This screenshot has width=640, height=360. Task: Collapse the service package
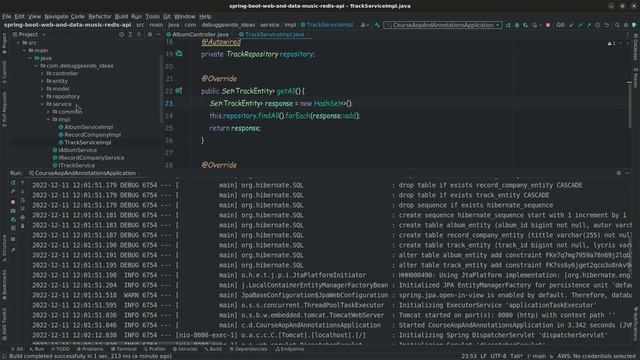(x=42, y=104)
